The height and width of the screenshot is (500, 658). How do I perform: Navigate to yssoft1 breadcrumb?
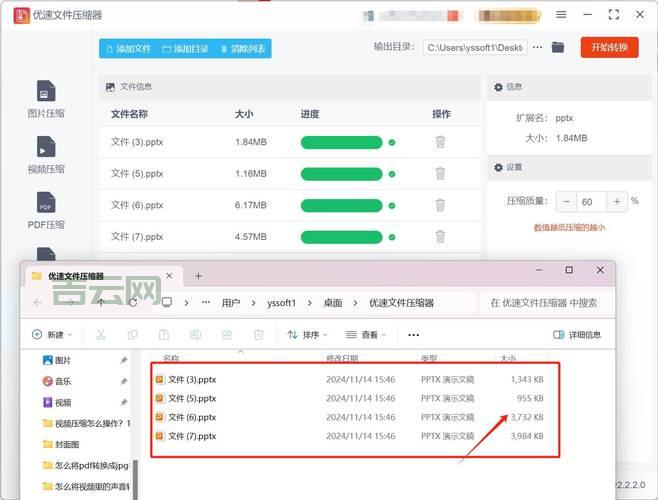pyautogui.click(x=281, y=303)
